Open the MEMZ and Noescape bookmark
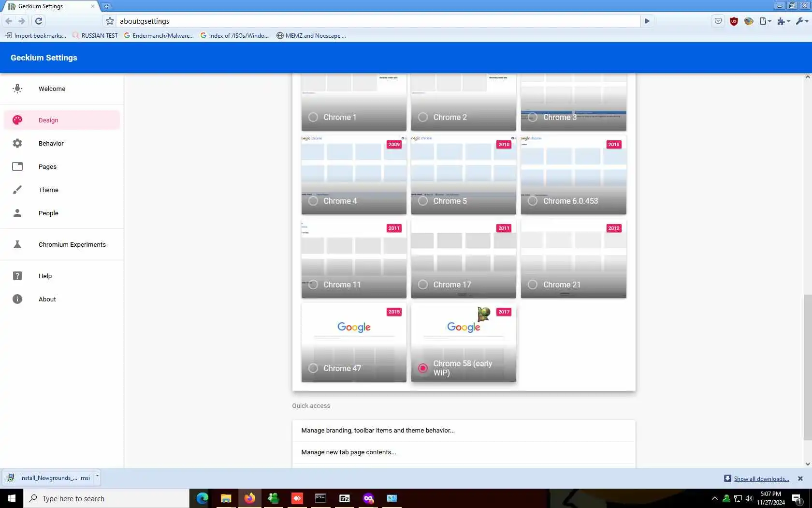The width and height of the screenshot is (812, 508). (x=311, y=35)
